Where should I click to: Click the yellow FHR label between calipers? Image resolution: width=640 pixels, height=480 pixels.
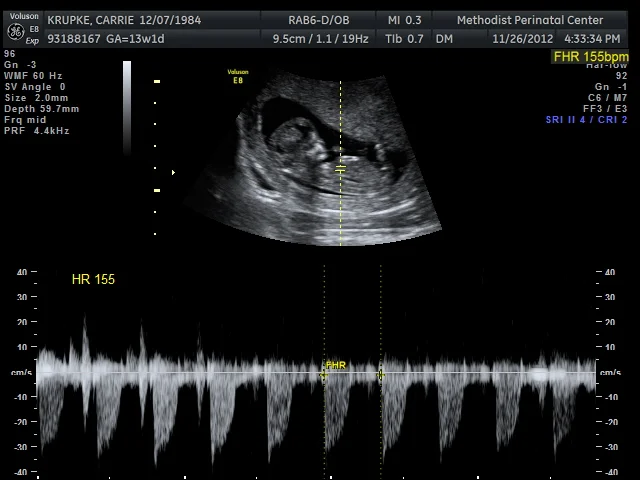pyautogui.click(x=336, y=365)
